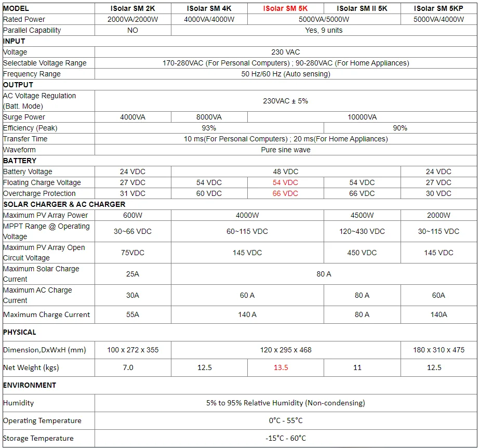Click the Floating Charge Voltage row label

coord(42,182)
